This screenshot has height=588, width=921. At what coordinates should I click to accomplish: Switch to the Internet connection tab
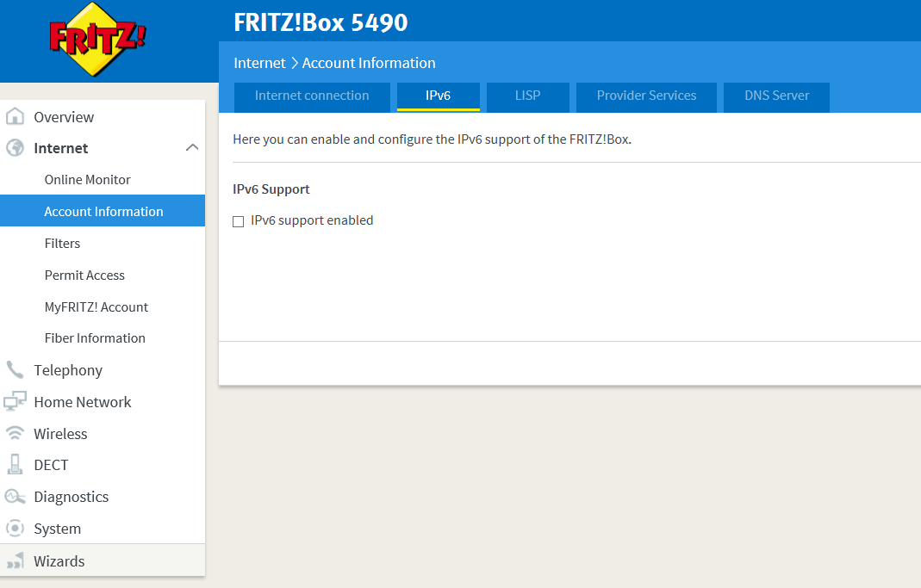pyautogui.click(x=312, y=96)
